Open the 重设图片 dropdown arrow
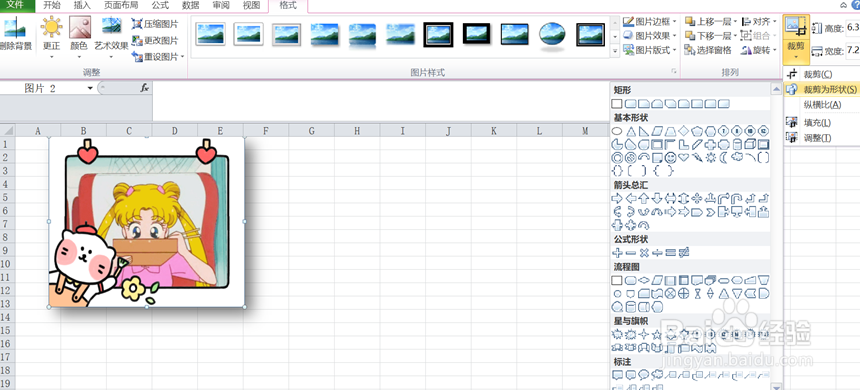Image resolution: width=860 pixels, height=390 pixels. [x=182, y=56]
